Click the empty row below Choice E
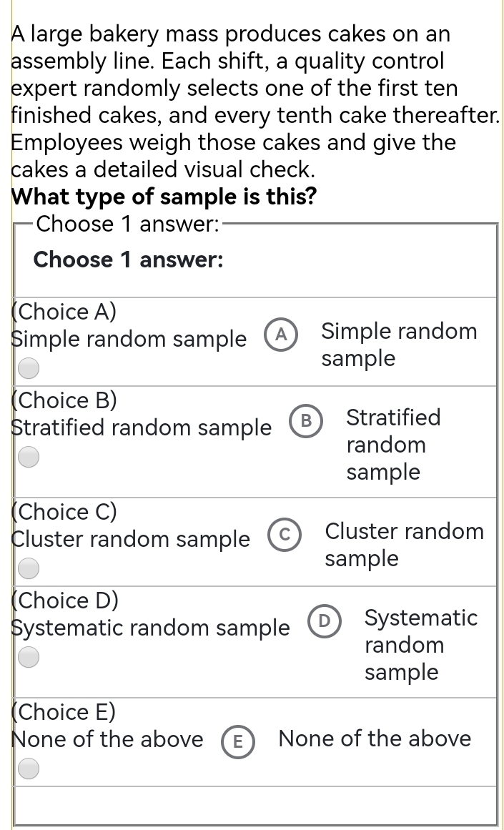 click(255, 805)
